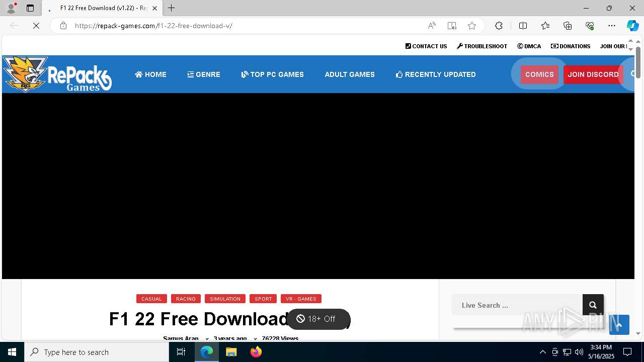Open the TROUBLESHOOT link

[x=482, y=46]
